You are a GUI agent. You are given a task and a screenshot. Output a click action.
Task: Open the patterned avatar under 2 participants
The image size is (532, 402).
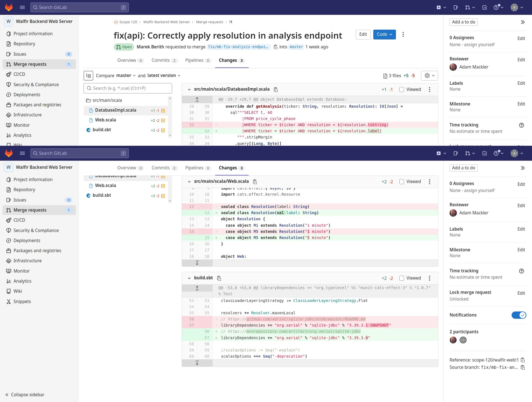(x=463, y=340)
